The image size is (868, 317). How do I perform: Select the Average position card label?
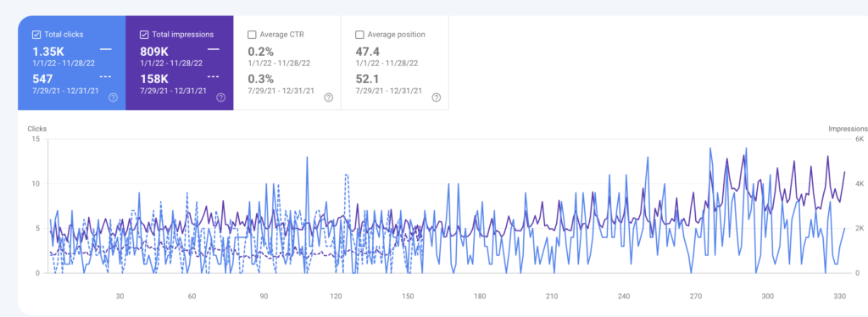tap(397, 34)
